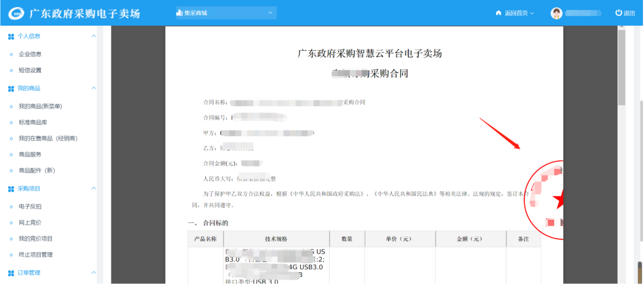Open 我的竞价项目 menu item
The width and height of the screenshot is (644, 284).
click(x=36, y=238)
